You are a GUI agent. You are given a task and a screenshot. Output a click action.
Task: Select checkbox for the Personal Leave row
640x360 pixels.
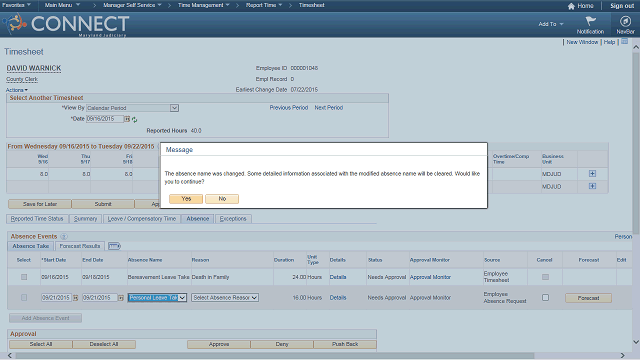tap(24, 298)
